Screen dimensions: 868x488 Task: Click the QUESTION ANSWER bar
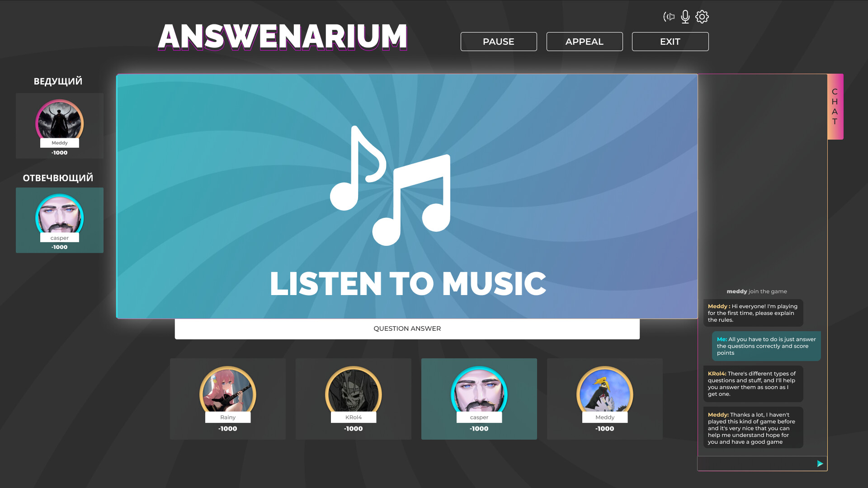(x=407, y=329)
